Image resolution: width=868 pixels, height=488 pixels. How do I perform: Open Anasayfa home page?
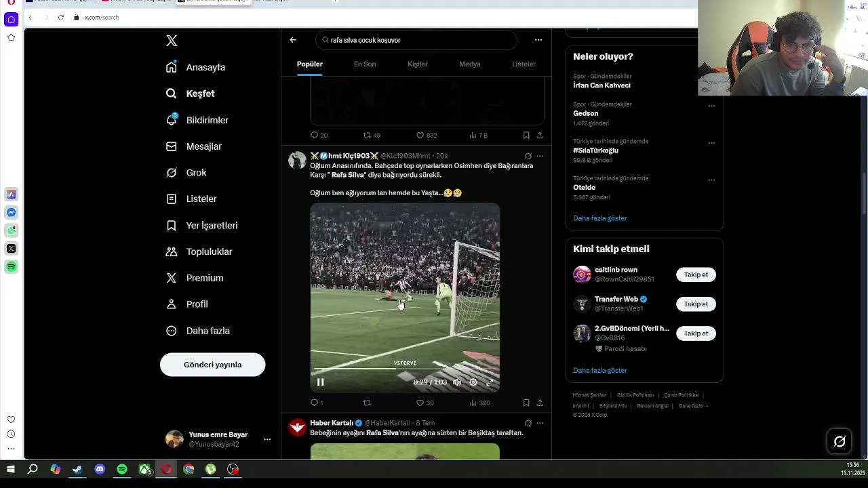196,67
